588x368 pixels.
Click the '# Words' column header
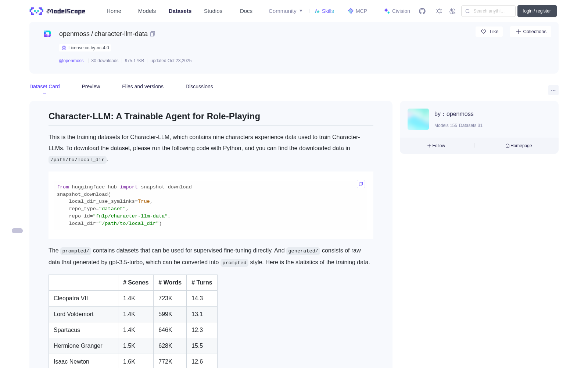(170, 283)
